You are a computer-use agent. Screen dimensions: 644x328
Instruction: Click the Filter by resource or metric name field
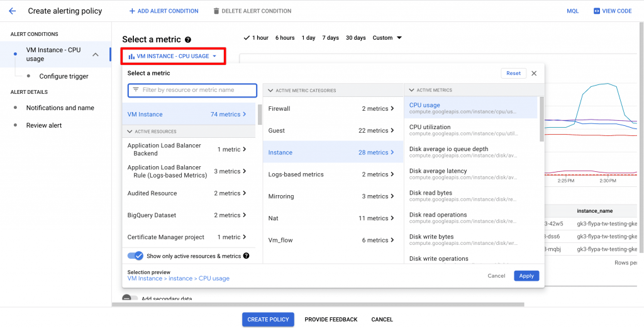coord(192,90)
